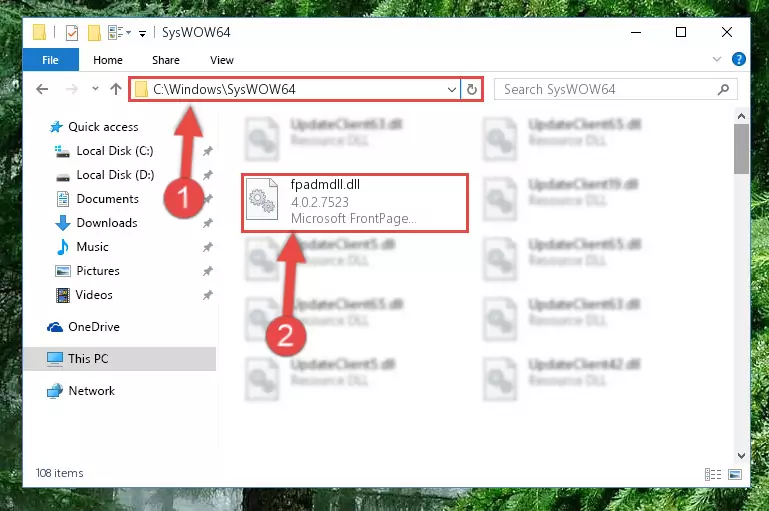Maximize the SysWOW64 window

(x=681, y=32)
